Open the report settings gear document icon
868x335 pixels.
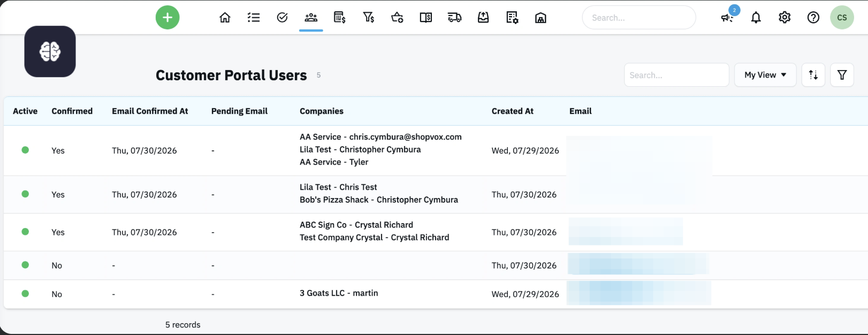tap(512, 18)
